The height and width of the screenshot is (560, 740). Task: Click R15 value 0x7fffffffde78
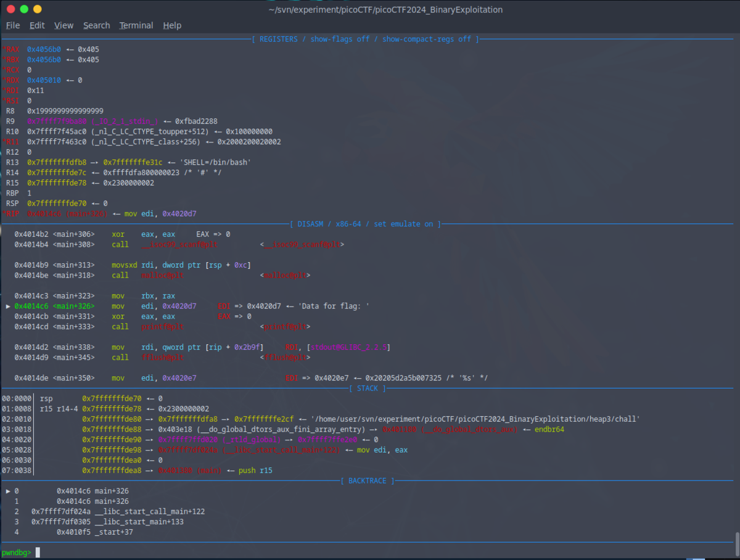57,183
